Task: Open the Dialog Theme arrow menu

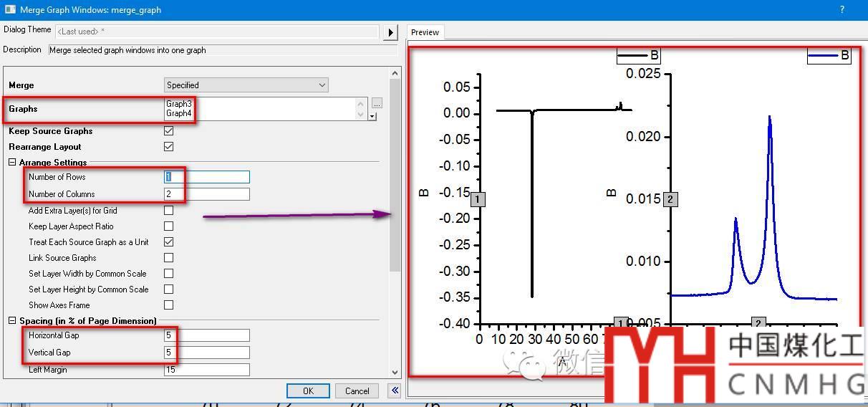Action: click(391, 32)
